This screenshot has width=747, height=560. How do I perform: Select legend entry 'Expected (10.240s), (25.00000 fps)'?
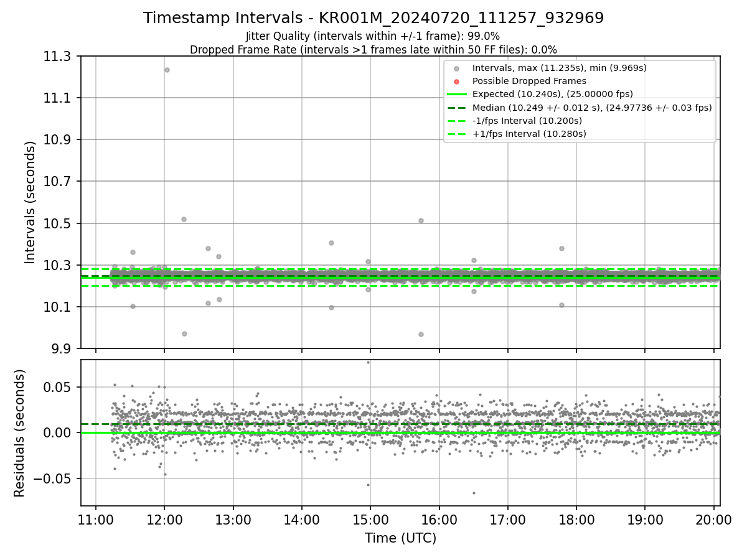(x=552, y=94)
